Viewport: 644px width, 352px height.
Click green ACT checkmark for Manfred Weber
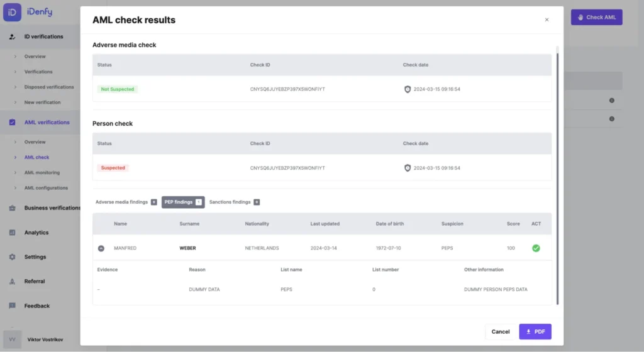point(536,248)
